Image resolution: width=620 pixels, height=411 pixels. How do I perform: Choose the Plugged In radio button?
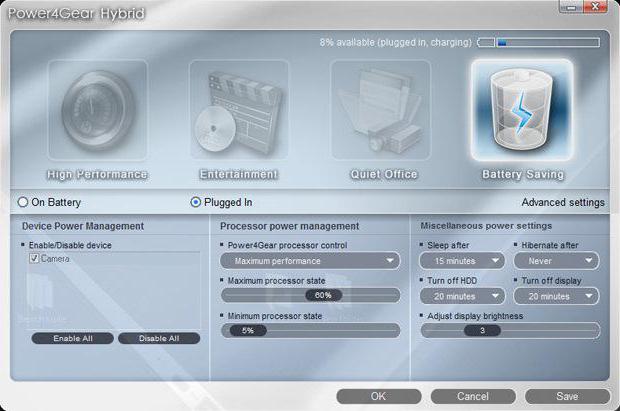[195, 202]
